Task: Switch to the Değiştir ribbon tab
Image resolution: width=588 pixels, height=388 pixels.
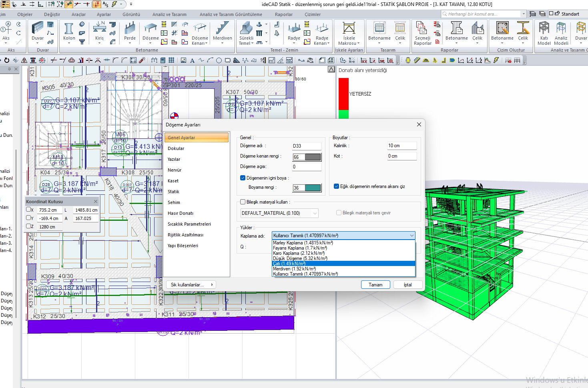Action: point(52,14)
